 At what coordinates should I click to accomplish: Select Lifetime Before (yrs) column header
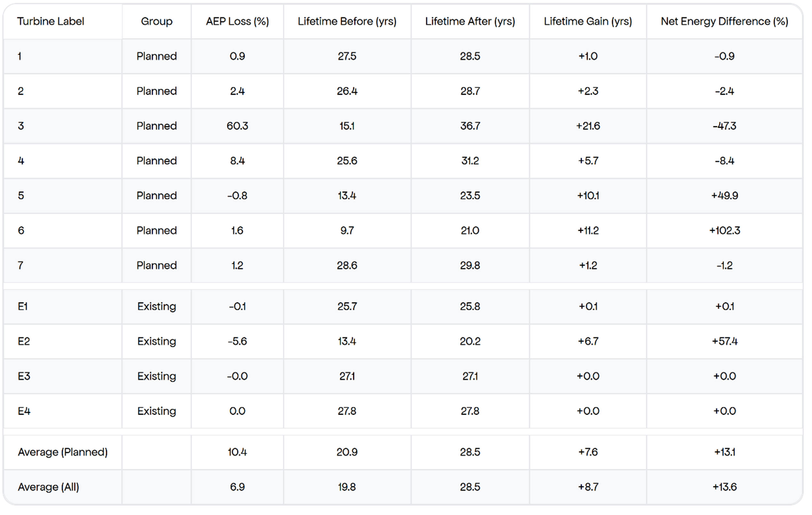click(347, 21)
